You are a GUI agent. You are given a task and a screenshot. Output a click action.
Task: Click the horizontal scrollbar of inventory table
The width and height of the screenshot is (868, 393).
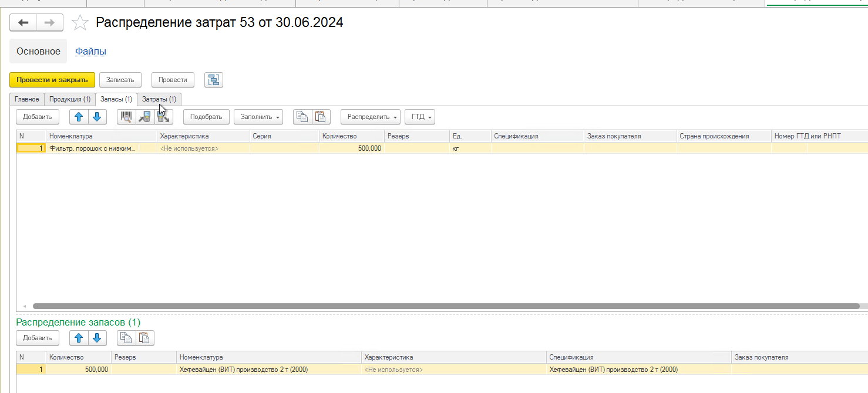click(x=446, y=306)
